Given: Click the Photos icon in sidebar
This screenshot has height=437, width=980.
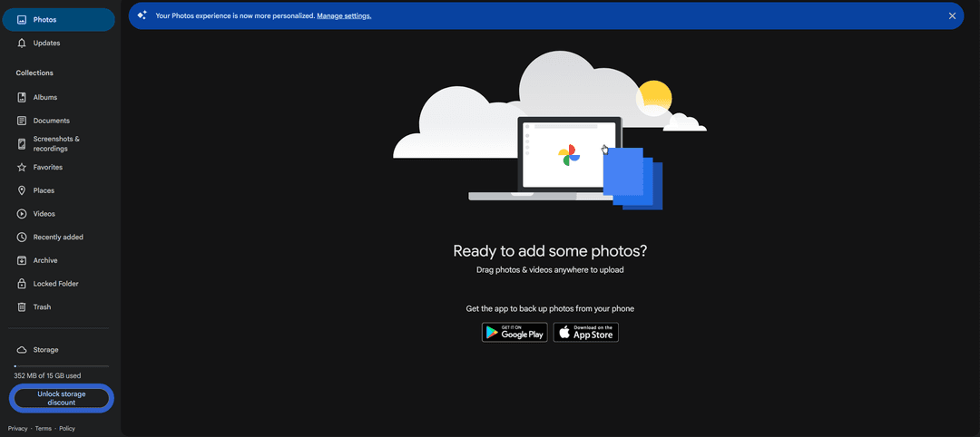Looking at the screenshot, I should coord(21,20).
